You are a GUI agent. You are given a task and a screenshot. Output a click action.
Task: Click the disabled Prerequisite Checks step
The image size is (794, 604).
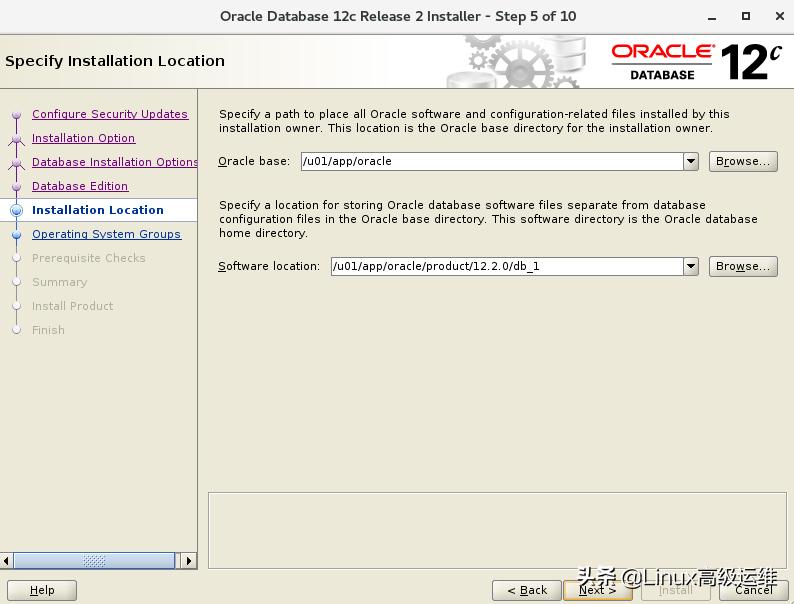[x=89, y=258]
